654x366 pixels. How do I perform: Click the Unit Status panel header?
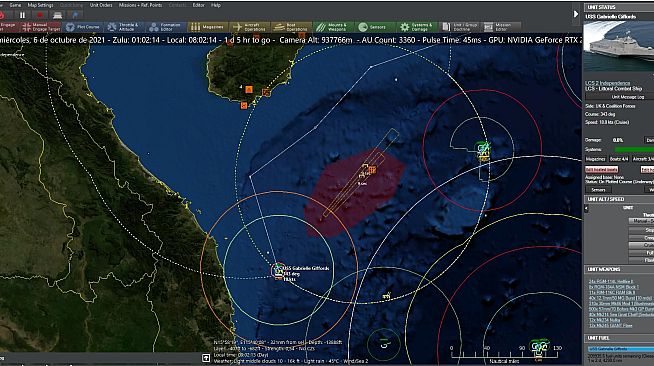619,7
